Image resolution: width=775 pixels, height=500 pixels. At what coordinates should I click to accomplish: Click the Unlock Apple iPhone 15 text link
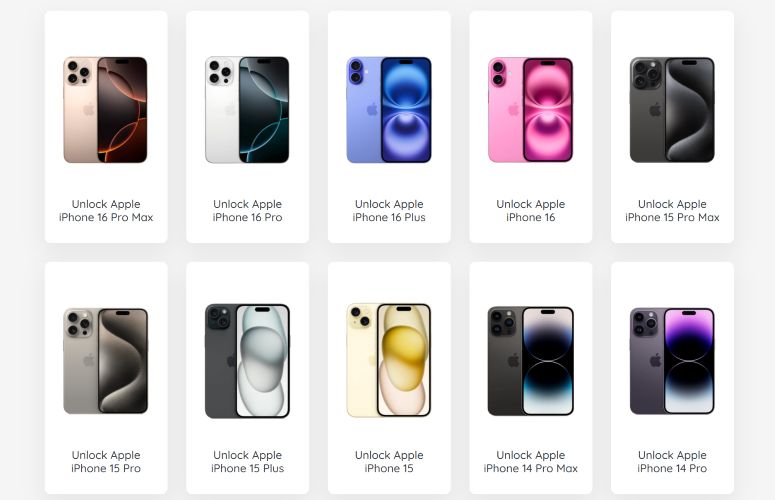(389, 462)
